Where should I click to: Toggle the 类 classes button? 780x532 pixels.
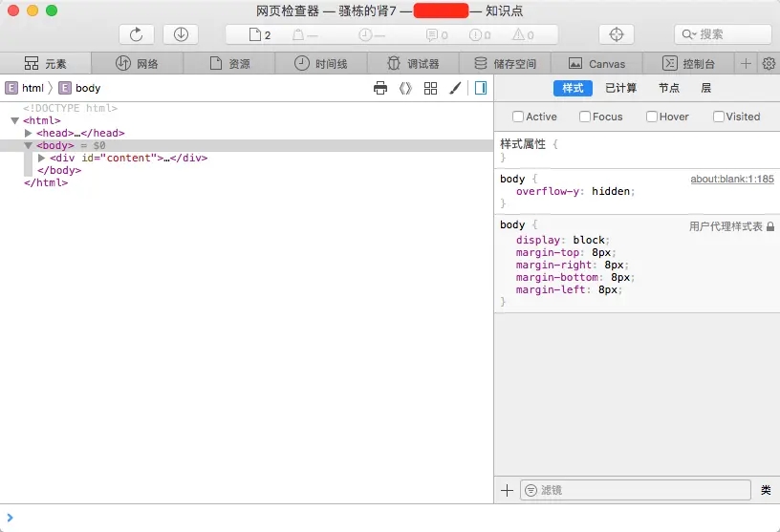pyautogui.click(x=766, y=490)
